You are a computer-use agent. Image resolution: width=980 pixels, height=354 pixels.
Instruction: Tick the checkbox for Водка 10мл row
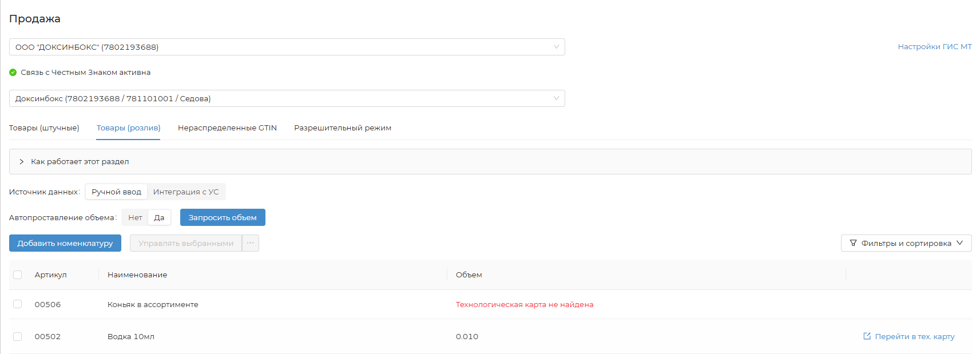18,336
